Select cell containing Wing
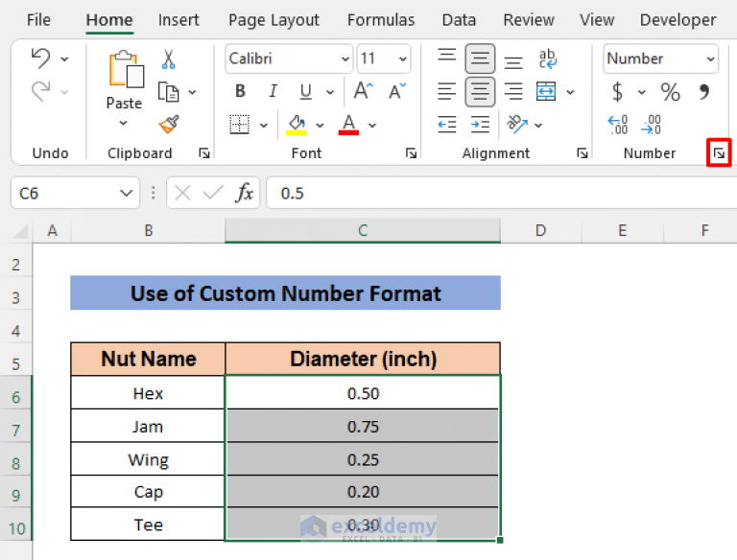 148,459
